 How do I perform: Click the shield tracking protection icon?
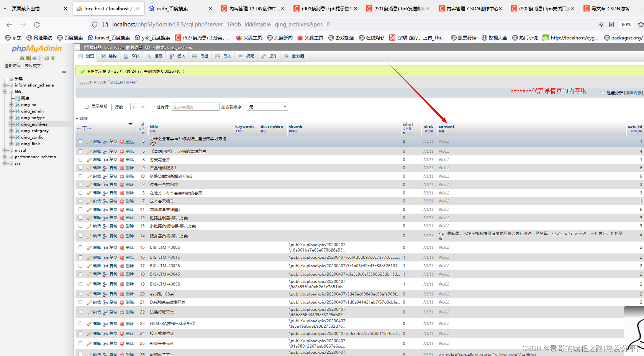(x=95, y=24)
